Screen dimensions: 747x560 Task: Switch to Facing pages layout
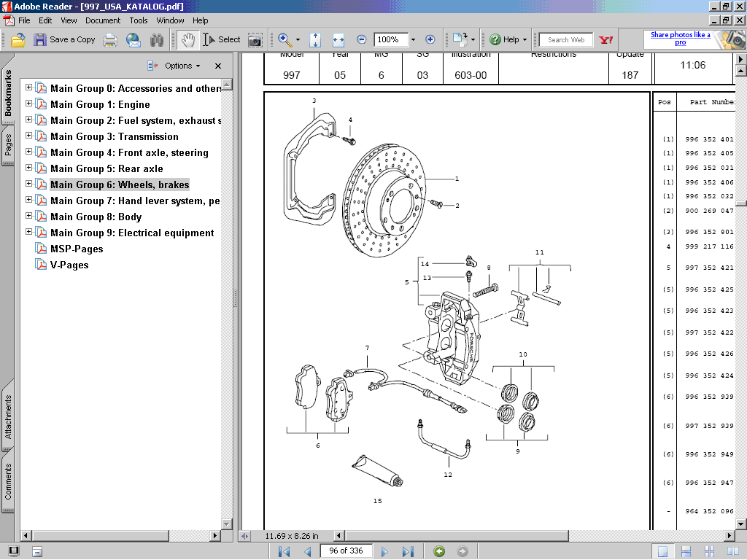click(x=732, y=551)
